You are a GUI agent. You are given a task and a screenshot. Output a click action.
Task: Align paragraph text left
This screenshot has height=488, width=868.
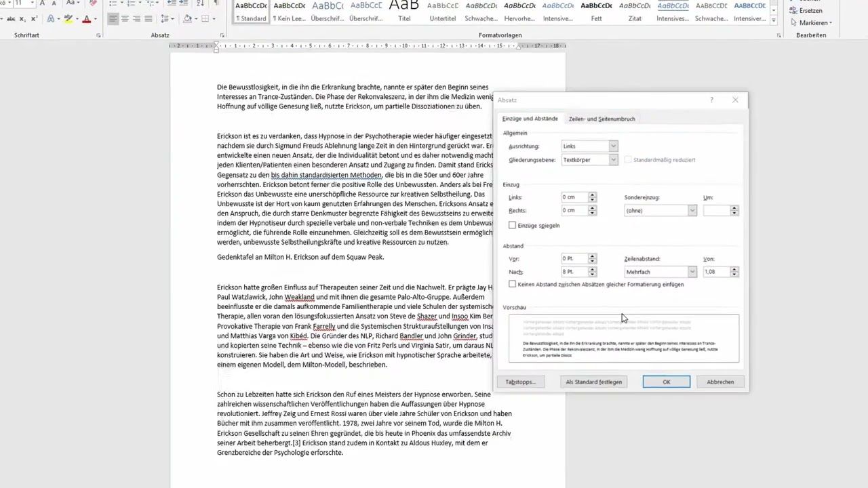coord(113,19)
